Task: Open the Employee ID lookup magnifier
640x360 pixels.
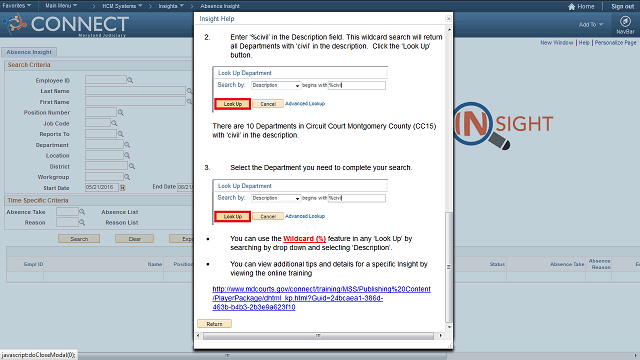Action: click(130, 80)
